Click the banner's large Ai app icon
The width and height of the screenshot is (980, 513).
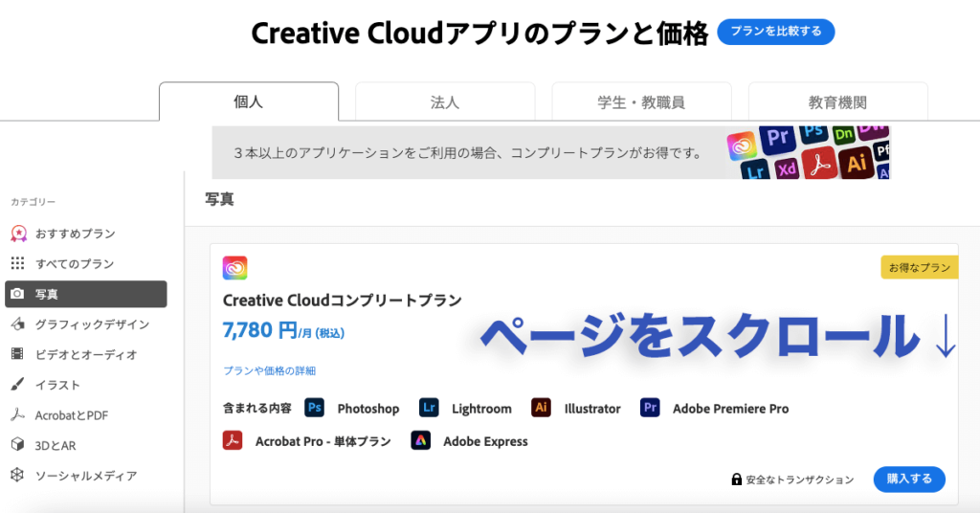pyautogui.click(x=856, y=163)
